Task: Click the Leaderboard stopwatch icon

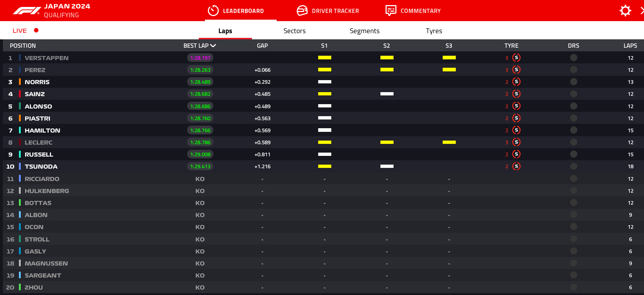Action: 213,11
